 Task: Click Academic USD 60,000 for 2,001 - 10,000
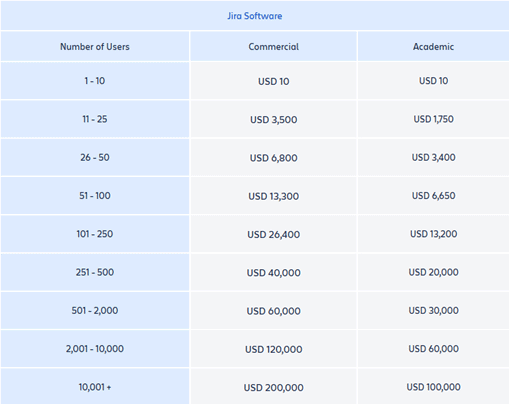[433, 349]
